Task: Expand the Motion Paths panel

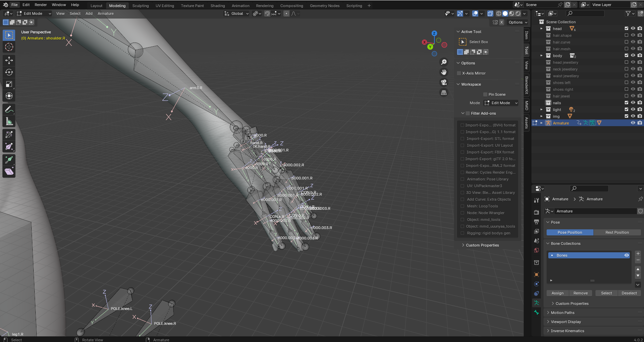Action: click(x=562, y=313)
